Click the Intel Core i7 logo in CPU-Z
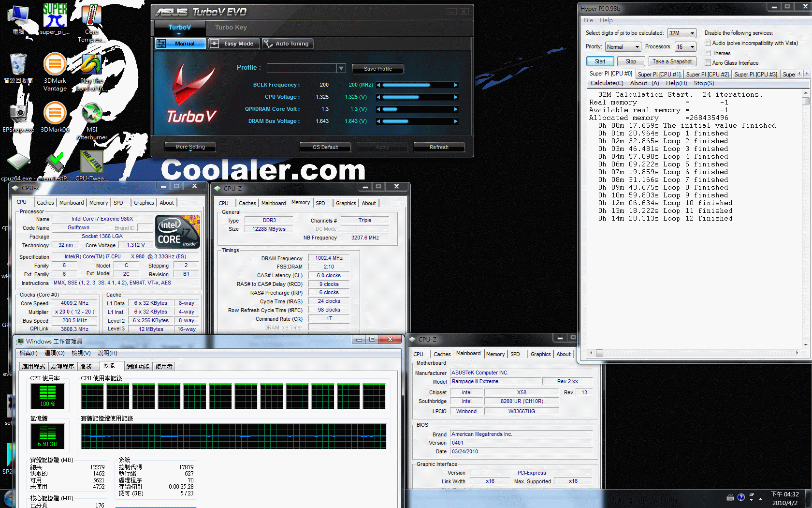Image resolution: width=812 pixels, height=508 pixels. (x=177, y=232)
